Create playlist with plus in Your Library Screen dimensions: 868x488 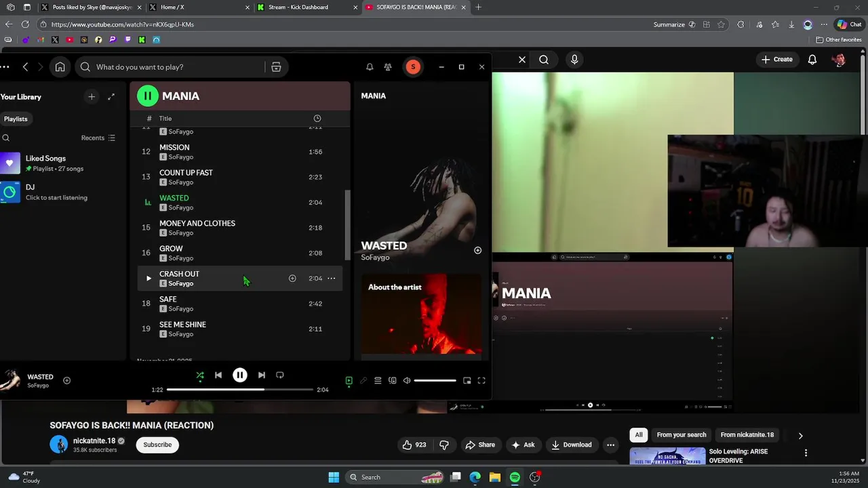(92, 97)
